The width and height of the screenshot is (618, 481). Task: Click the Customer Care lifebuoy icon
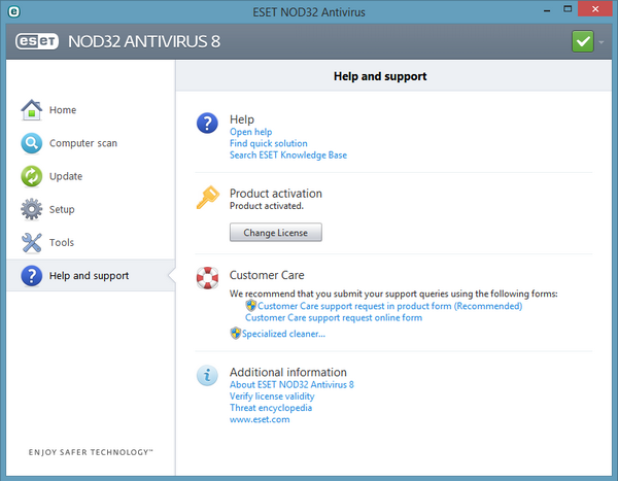click(207, 278)
